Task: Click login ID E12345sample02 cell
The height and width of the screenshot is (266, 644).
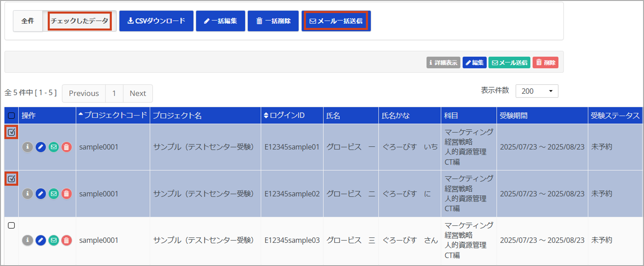Action: pyautogui.click(x=292, y=194)
